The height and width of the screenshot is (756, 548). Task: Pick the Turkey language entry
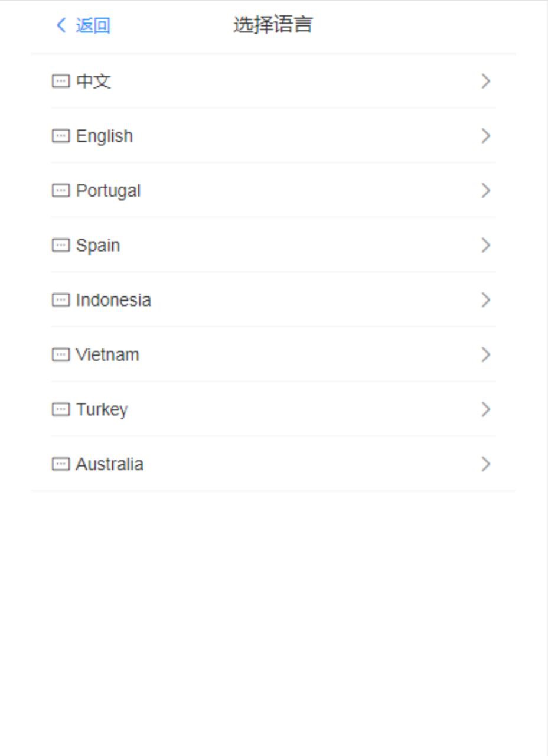[x=102, y=409]
